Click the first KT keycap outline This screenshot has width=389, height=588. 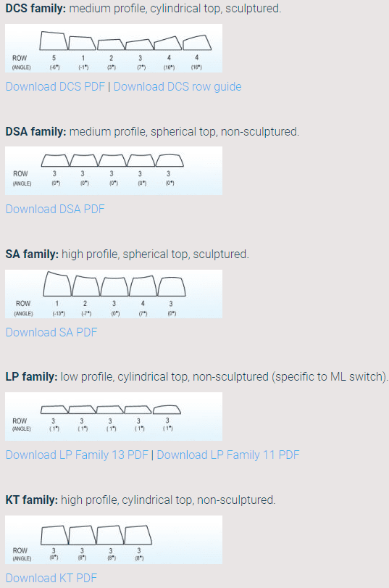coord(54,535)
